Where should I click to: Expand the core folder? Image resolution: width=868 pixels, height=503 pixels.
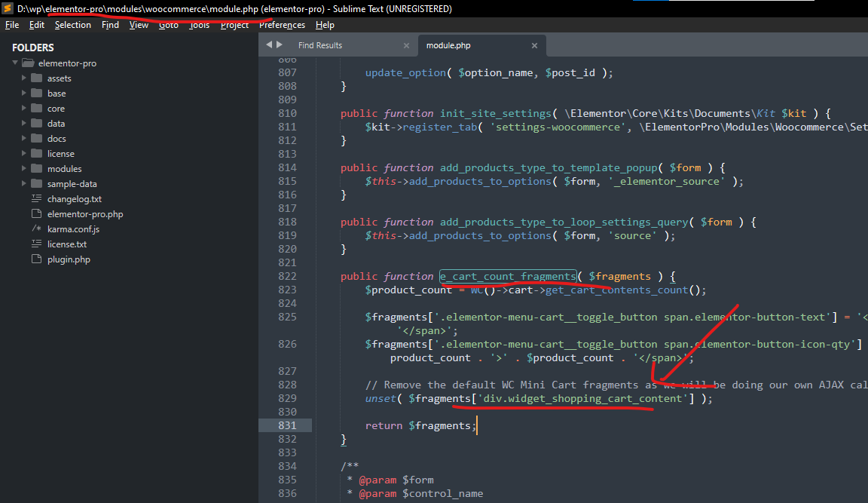click(24, 108)
